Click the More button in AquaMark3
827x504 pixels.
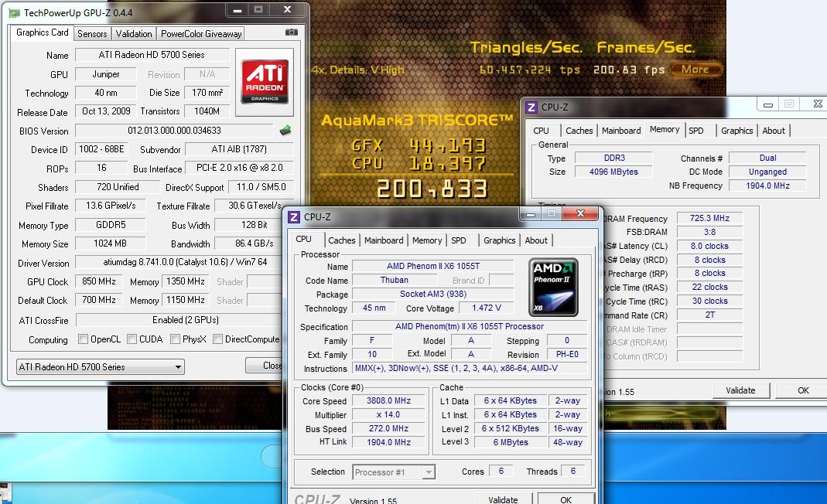[x=695, y=69]
